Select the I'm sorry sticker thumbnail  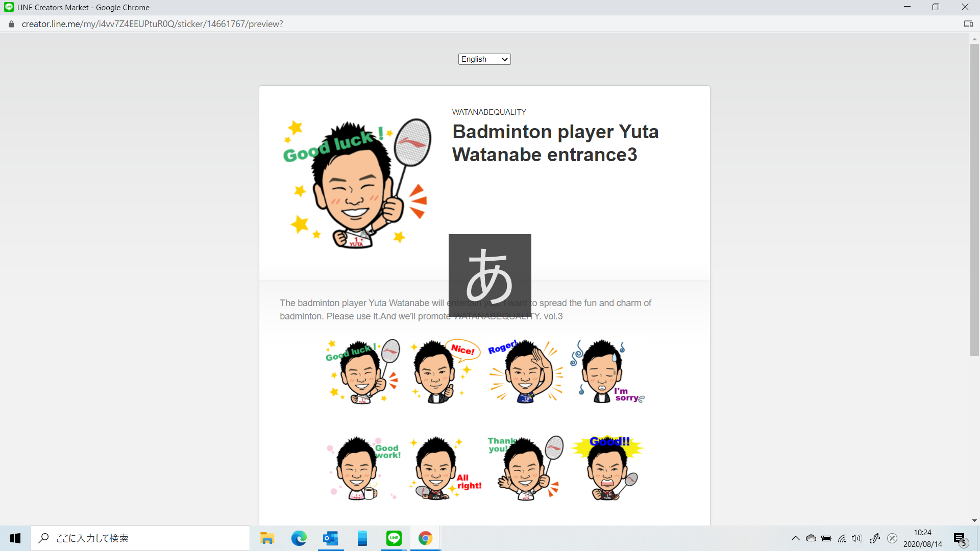click(606, 371)
